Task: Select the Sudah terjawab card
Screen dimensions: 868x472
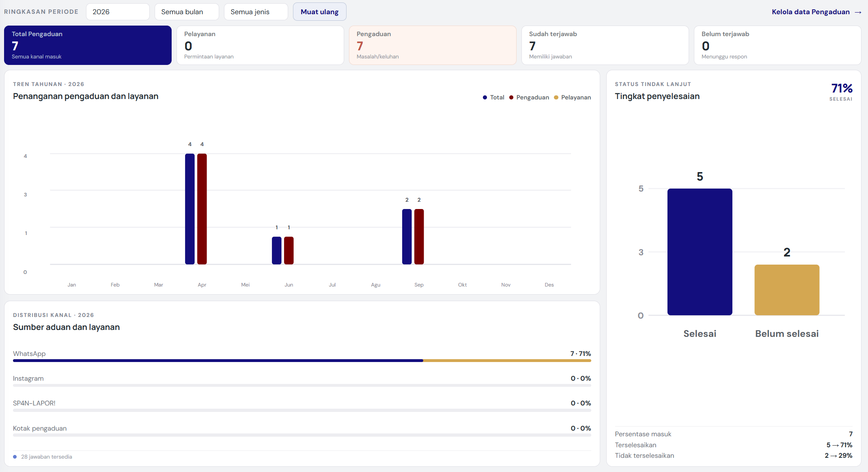Action: 605,45
